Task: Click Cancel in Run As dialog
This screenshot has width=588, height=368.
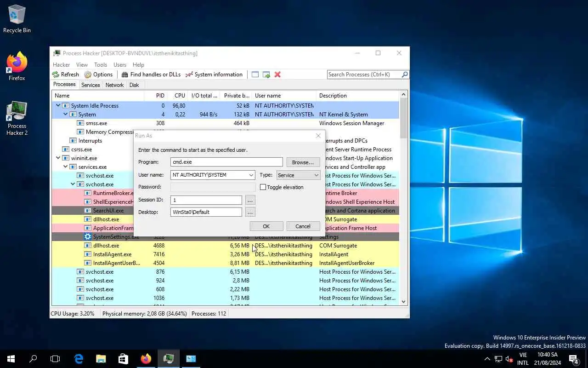Action: [303, 226]
